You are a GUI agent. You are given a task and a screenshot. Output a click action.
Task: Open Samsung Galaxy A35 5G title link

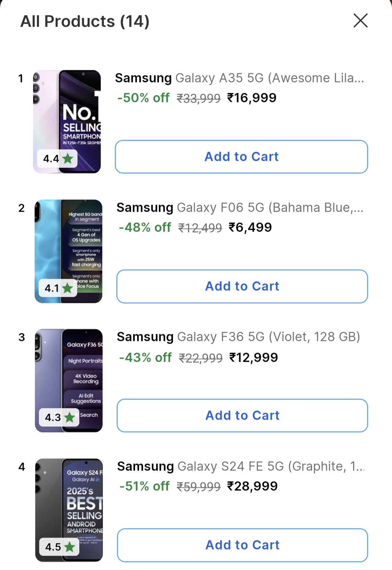[239, 78]
